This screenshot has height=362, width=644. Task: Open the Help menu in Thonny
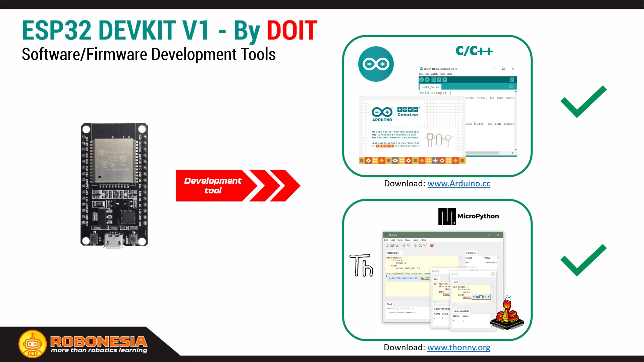tap(423, 240)
